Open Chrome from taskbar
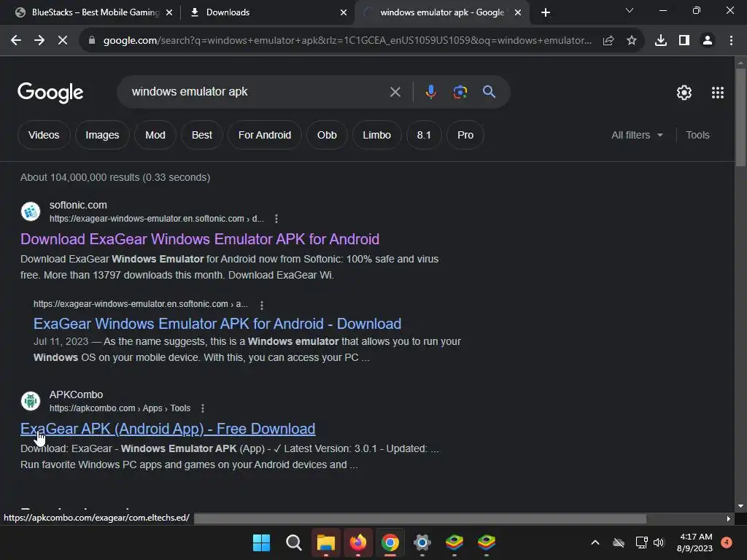 (390, 542)
